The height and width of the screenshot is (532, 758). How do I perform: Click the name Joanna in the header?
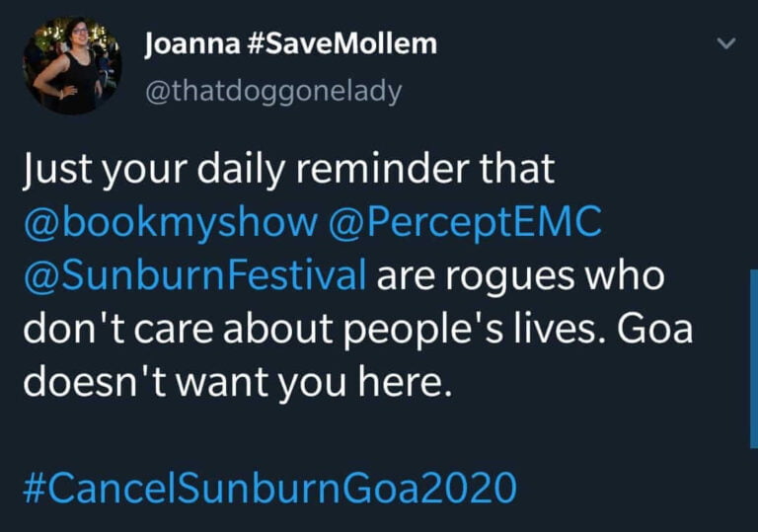tap(189, 44)
